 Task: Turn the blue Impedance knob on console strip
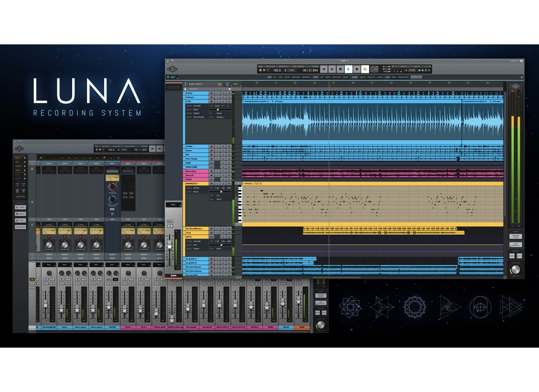[x=112, y=200]
